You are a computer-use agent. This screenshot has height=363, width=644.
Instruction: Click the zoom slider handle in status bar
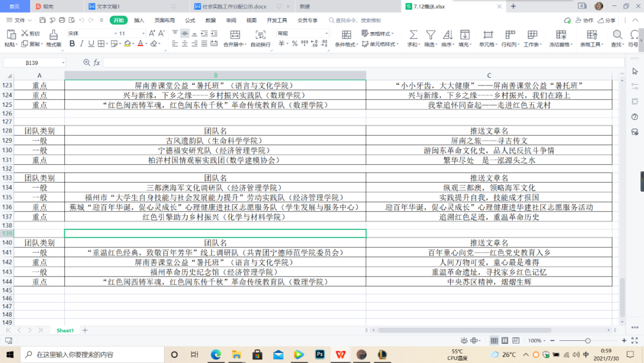click(x=588, y=340)
